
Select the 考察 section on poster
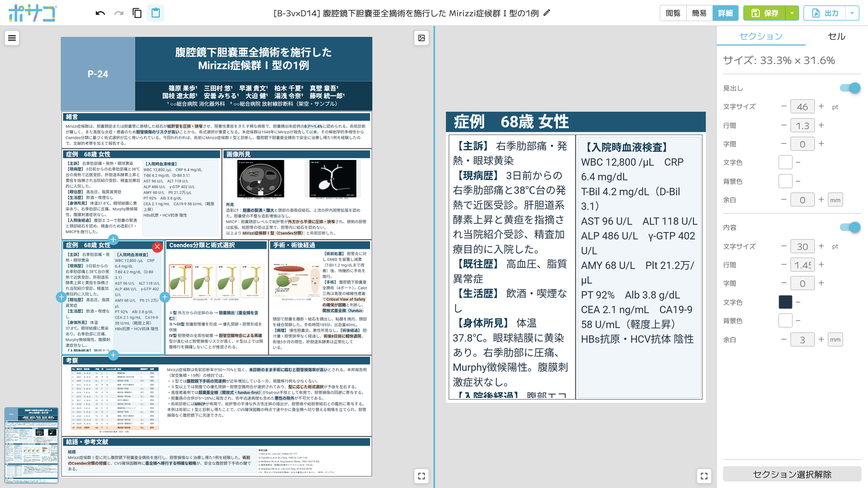(216, 395)
